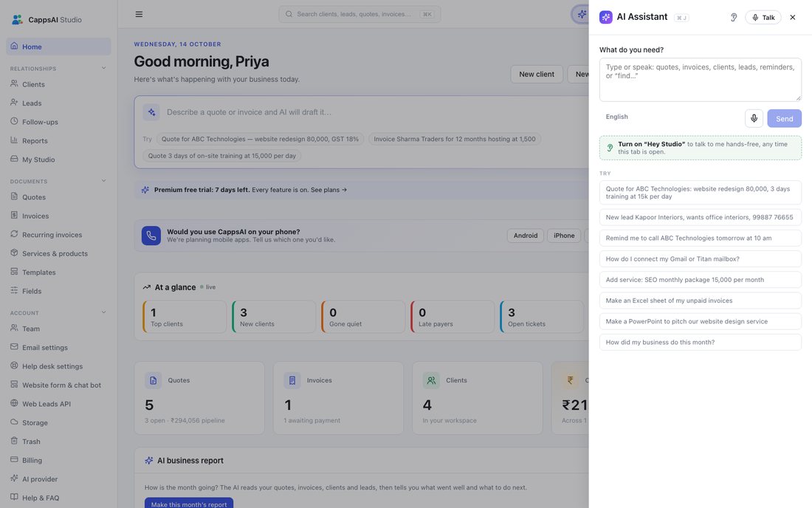
Task: Click the phone icon in the mobile app banner
Action: tap(151, 236)
